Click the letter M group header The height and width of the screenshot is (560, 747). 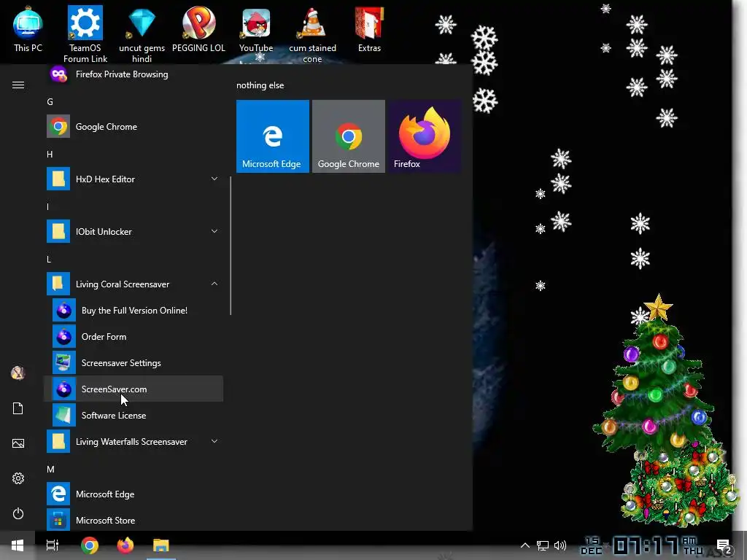(x=50, y=470)
